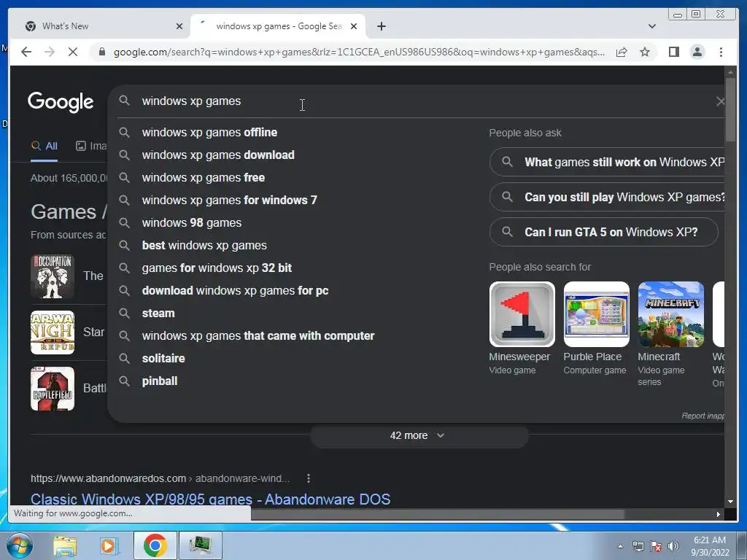View site information via the lock icon
The image size is (747, 560).
click(101, 52)
